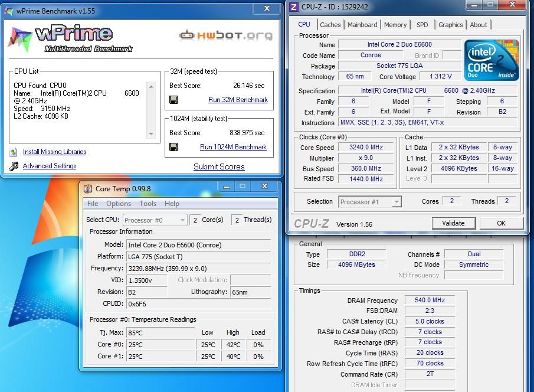Click the wPrime title bar icon
This screenshot has width=534, height=392.
9,11
